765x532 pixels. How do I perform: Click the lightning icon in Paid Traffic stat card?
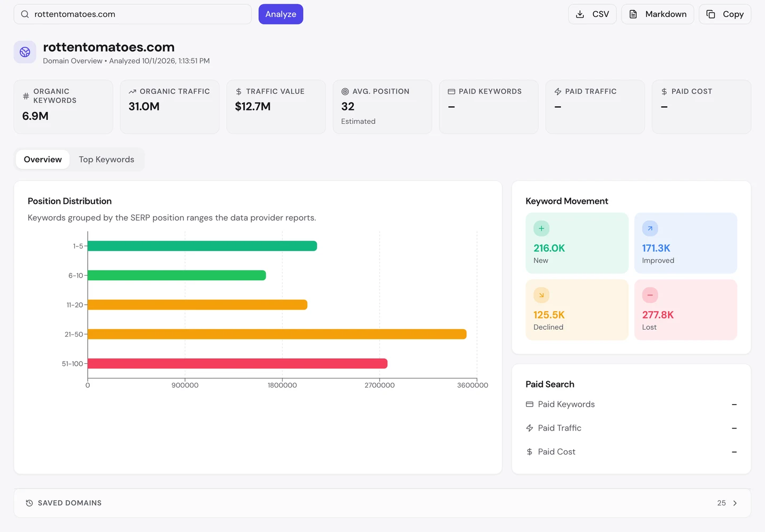point(558,91)
